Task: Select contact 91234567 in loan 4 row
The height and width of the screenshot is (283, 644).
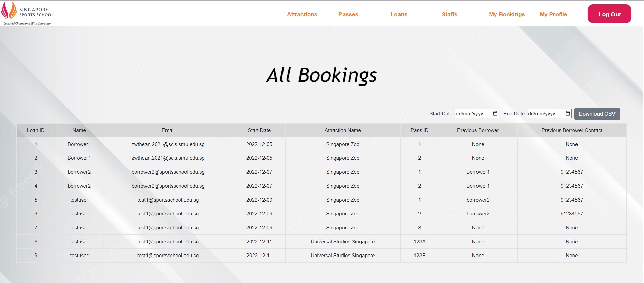Action: [x=572, y=186]
